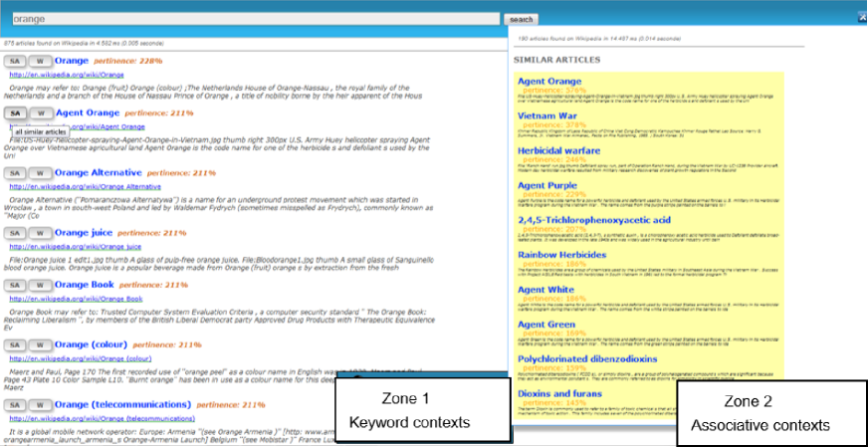Open Vietnam War similar article
The width and height of the screenshot is (868, 447).
(546, 116)
